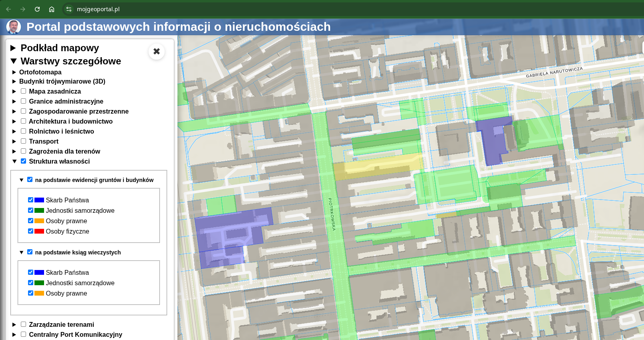644x340 pixels.
Task: Select Budynki trójwymiarowe (3D) item
Action: pyautogui.click(x=62, y=81)
